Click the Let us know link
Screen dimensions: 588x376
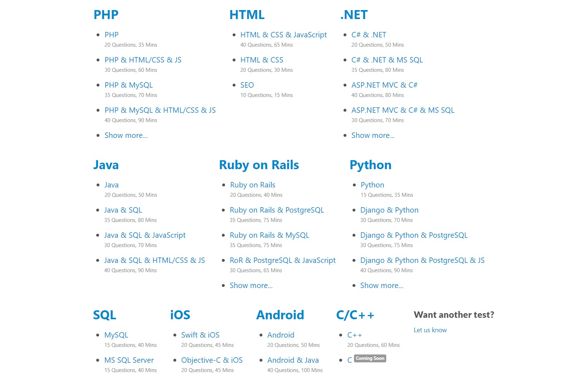[x=430, y=330]
